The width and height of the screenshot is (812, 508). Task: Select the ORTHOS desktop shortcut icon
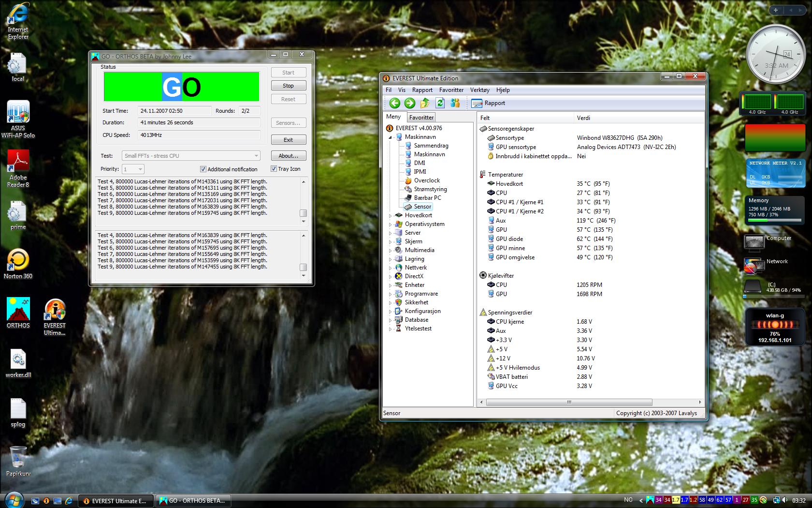tap(18, 313)
